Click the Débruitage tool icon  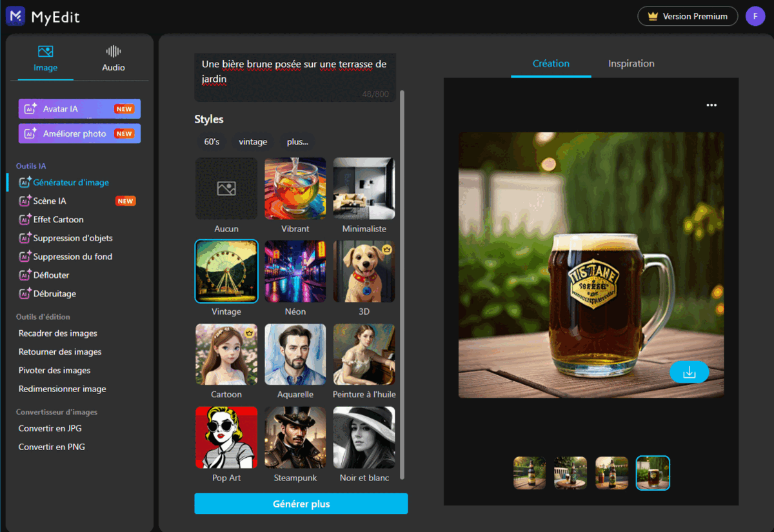[25, 293]
